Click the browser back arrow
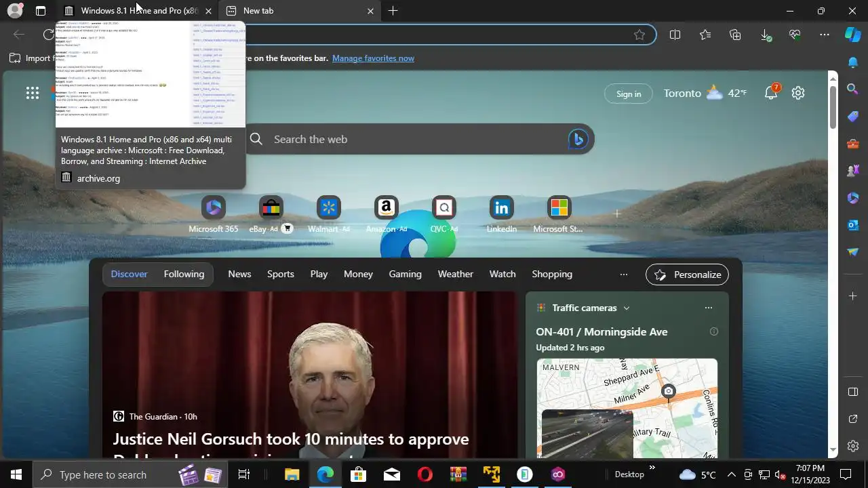 (19, 35)
